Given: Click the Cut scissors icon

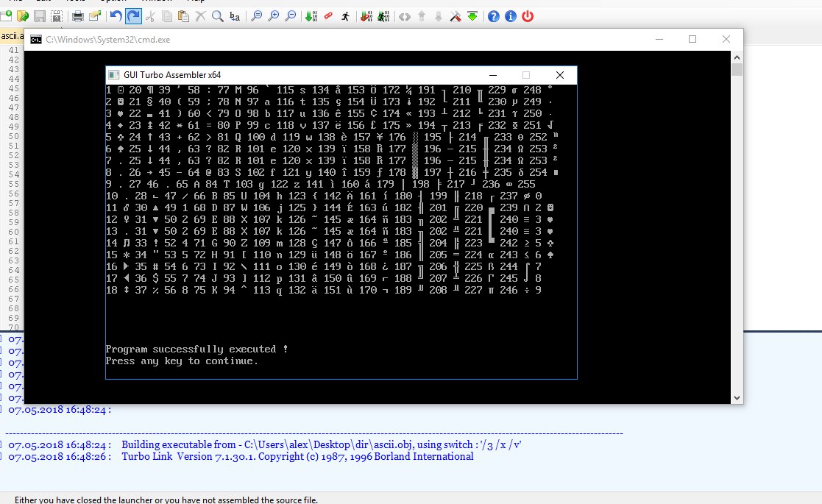Looking at the screenshot, I should (150, 16).
